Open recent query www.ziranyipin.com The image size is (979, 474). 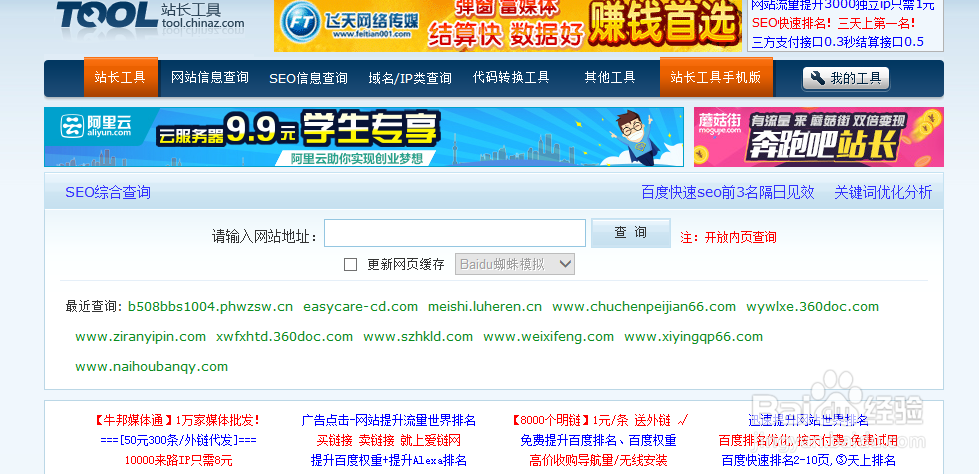pos(140,337)
